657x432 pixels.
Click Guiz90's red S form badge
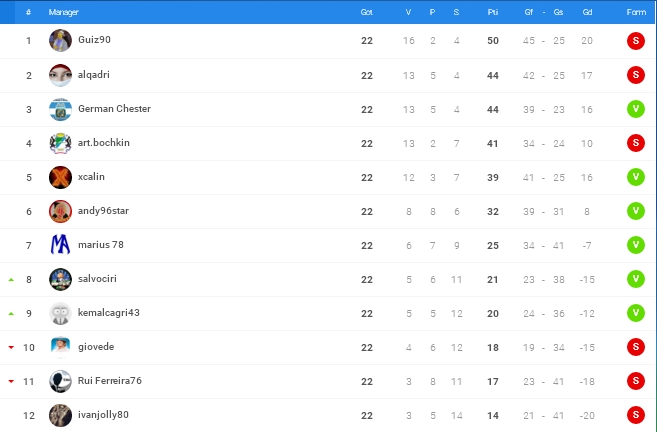[x=634, y=41]
